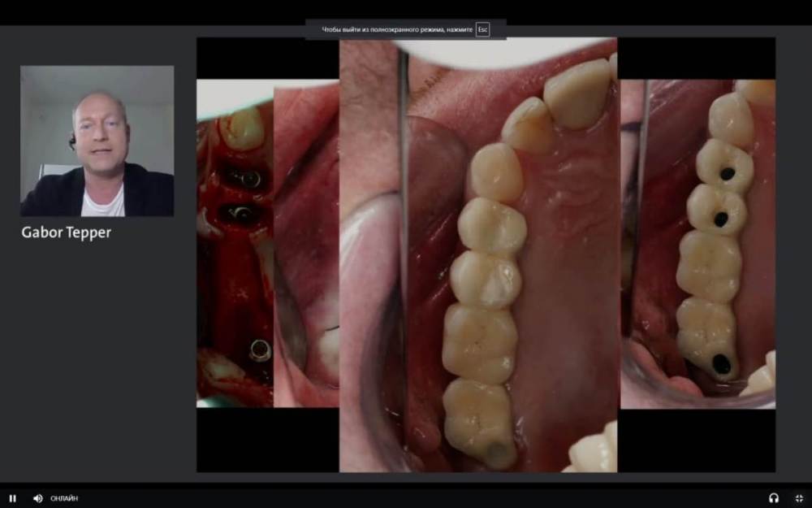Click the Esc key hint box
This screenshot has height=508, width=812.
[x=482, y=29]
